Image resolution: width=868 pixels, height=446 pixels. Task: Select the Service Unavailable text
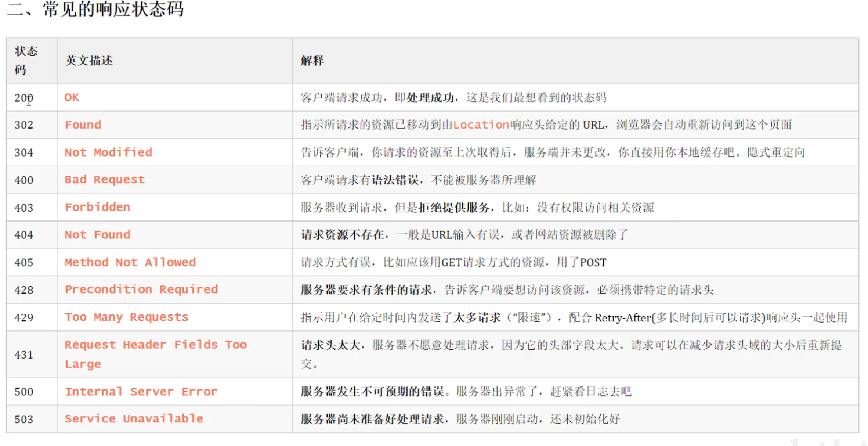click(134, 419)
